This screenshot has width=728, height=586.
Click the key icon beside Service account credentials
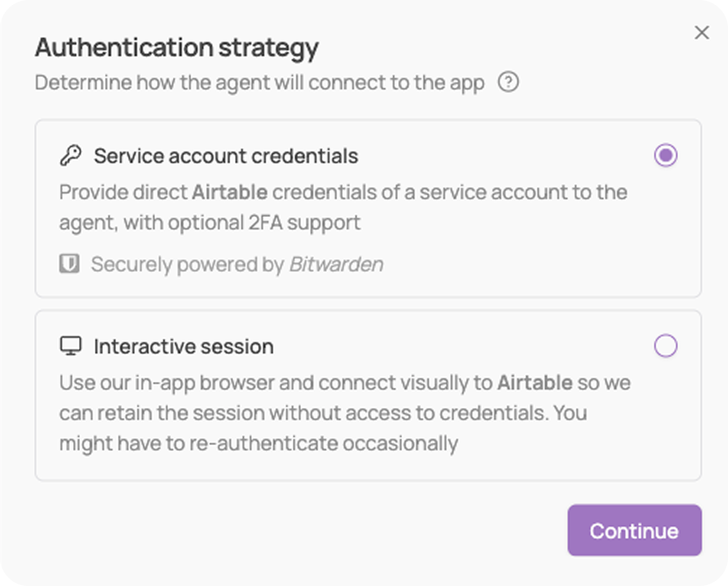pos(71,155)
